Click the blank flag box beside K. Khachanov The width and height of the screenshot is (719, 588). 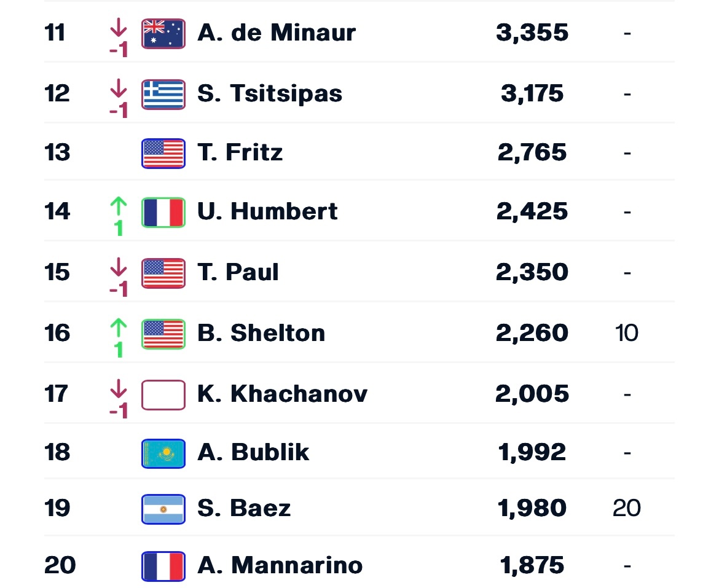click(163, 394)
